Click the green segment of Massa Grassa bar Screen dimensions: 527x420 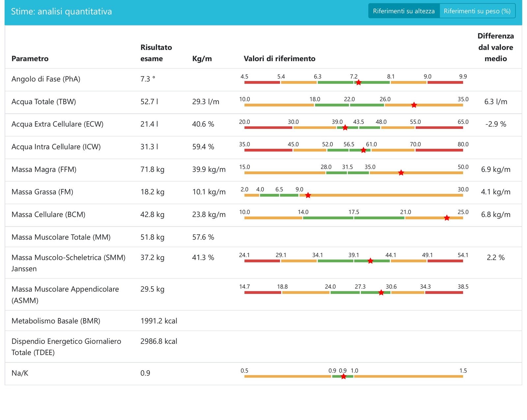[x=279, y=196]
